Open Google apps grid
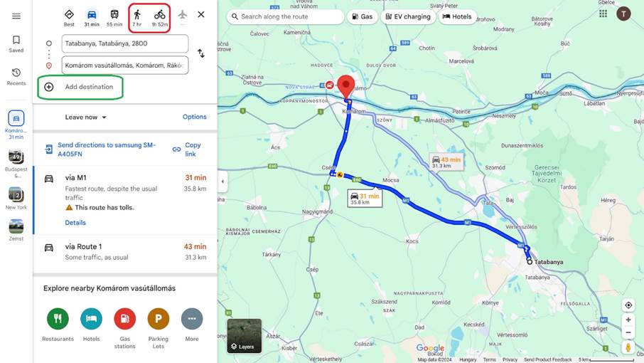The height and width of the screenshot is (363, 644). (603, 14)
